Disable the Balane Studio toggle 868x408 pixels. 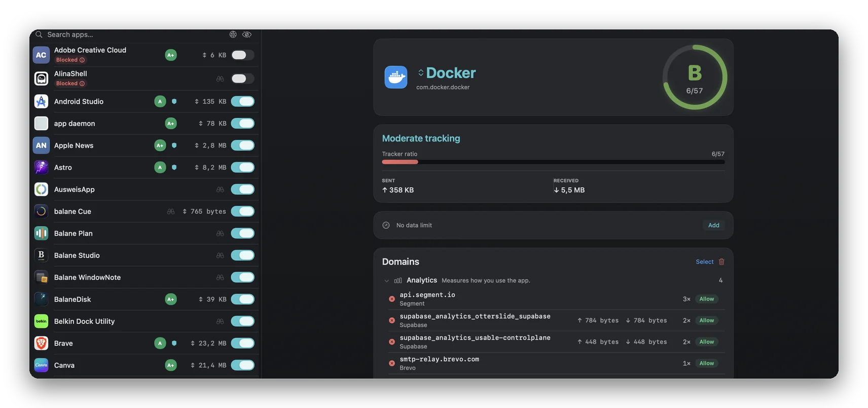point(242,255)
